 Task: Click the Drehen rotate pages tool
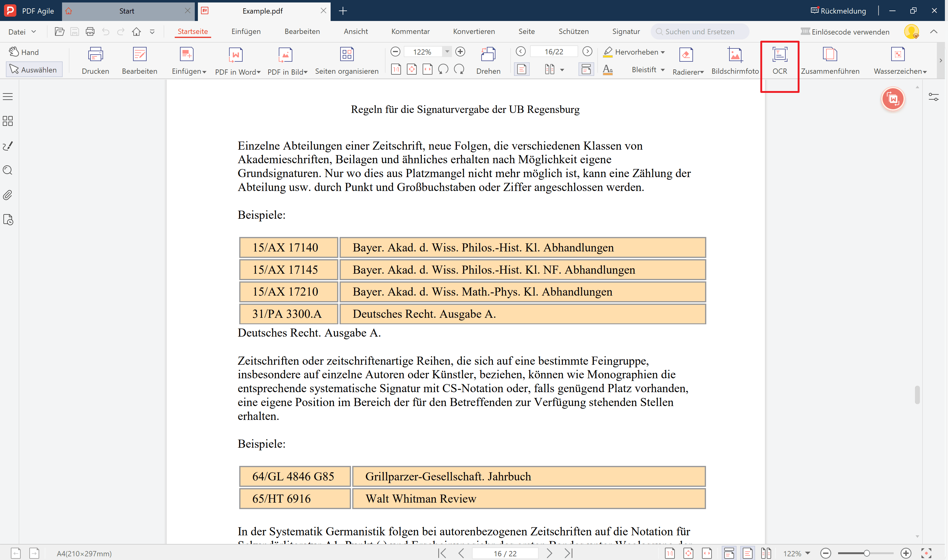pos(488,61)
